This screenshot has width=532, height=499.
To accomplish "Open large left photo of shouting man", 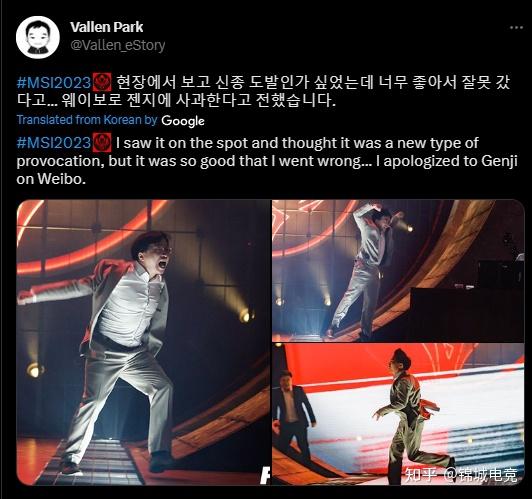I will click(144, 342).
